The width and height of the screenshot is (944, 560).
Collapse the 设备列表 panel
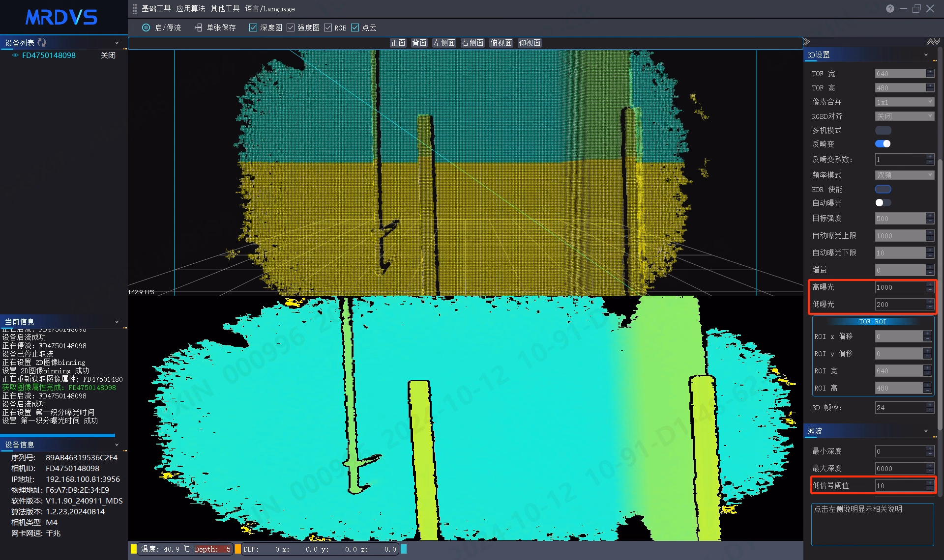point(117,43)
